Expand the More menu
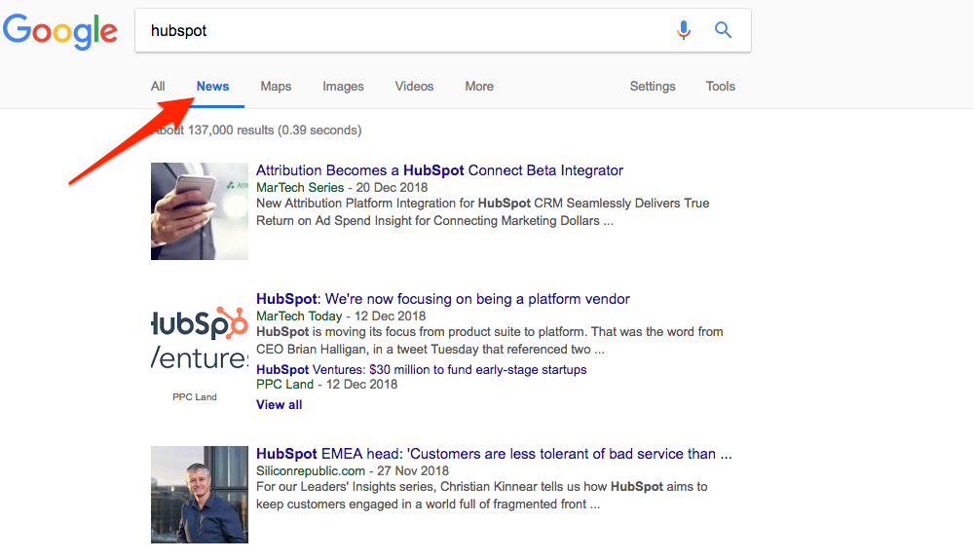The height and width of the screenshot is (560, 974). tap(479, 87)
